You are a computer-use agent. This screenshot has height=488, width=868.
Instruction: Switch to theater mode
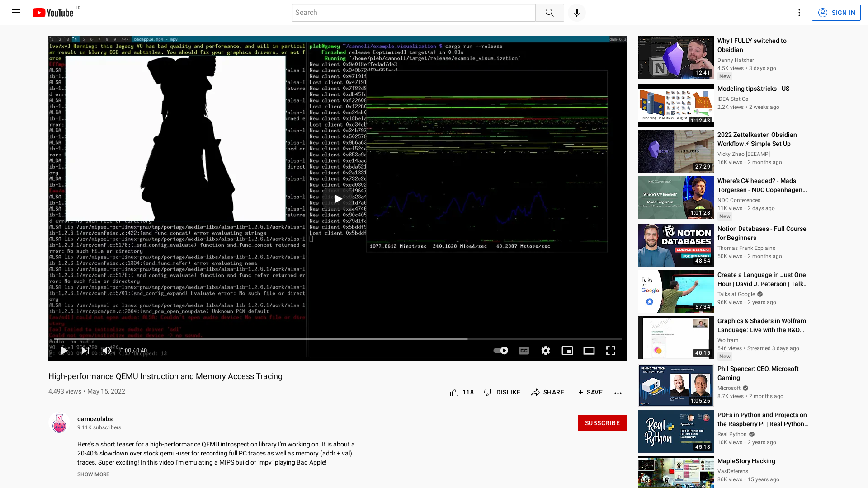tap(589, 351)
